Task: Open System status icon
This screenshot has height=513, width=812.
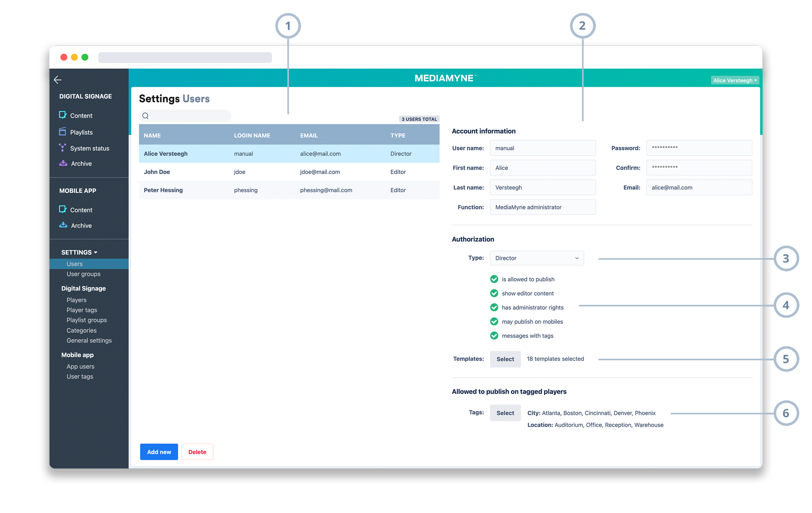Action: 63,148
